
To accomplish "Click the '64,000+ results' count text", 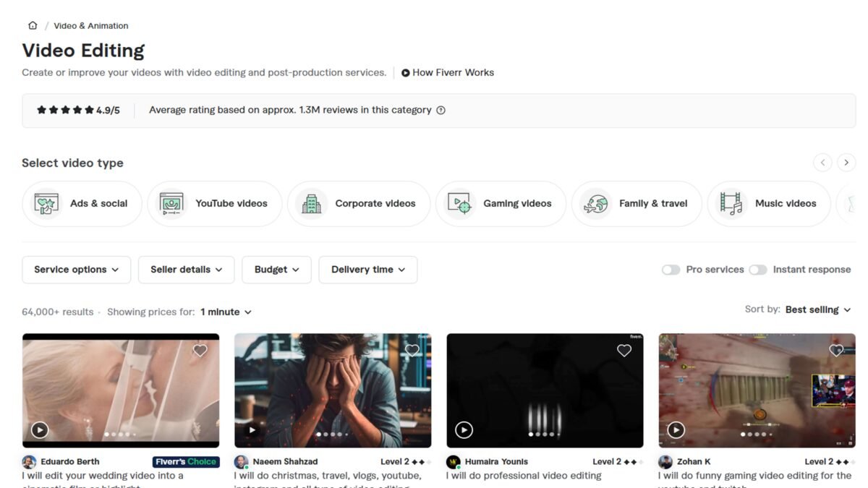I will coord(58,312).
